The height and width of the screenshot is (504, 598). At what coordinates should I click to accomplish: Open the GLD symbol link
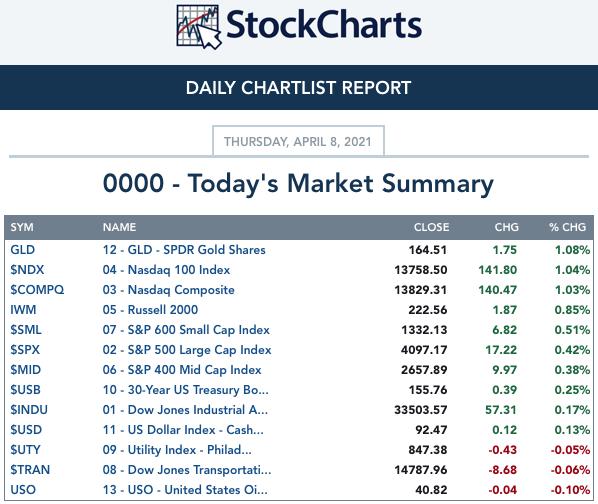pos(23,250)
